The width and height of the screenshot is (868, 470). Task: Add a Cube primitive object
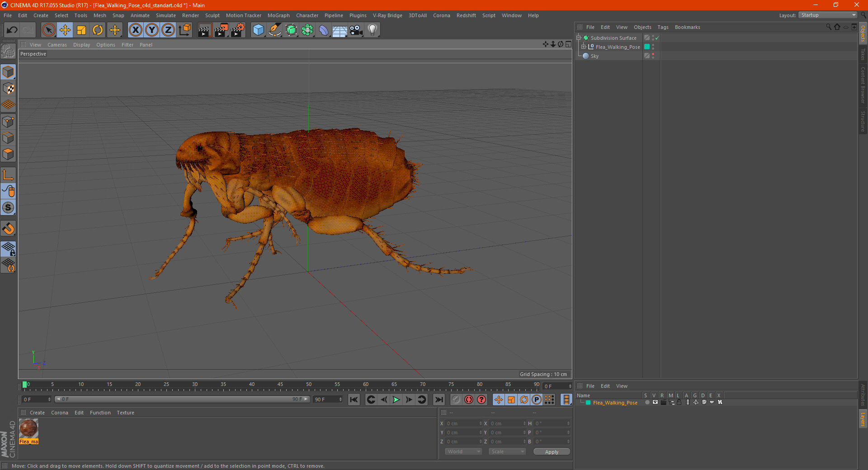258,30
